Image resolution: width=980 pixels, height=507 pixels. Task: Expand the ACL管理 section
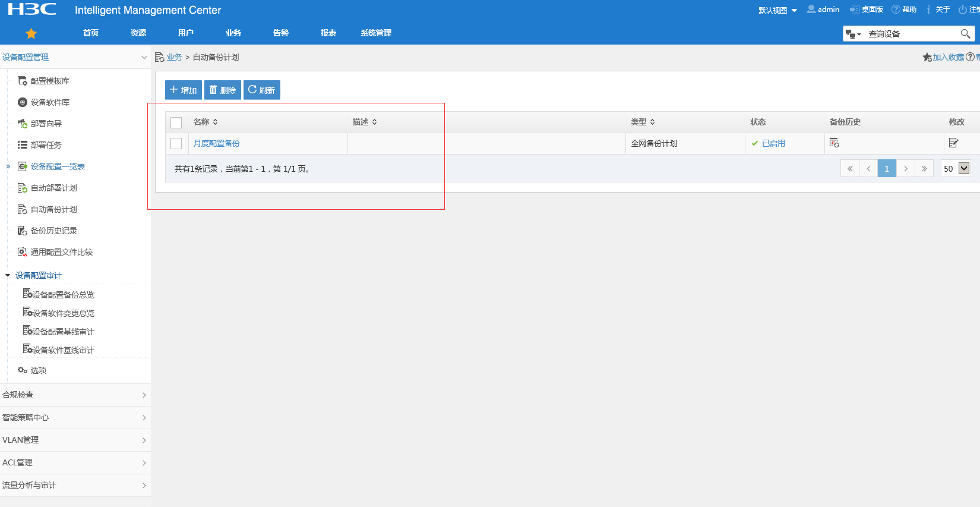[75, 463]
